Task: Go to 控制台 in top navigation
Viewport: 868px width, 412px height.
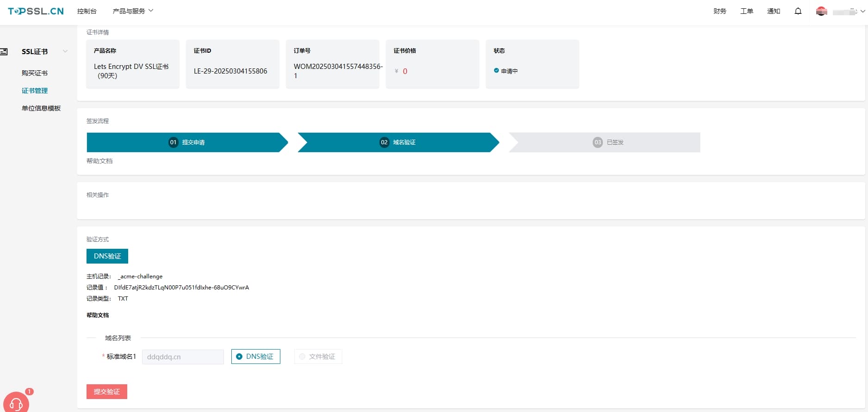Action: [87, 11]
